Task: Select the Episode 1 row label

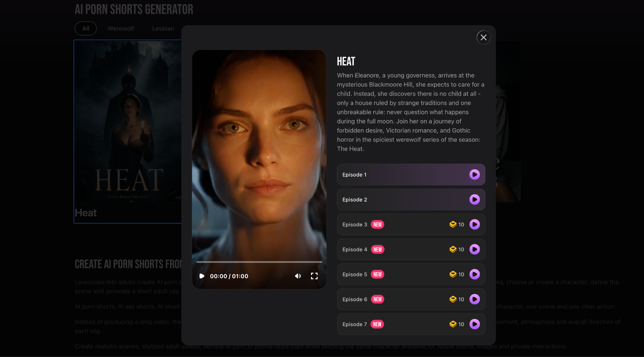Action: click(354, 175)
